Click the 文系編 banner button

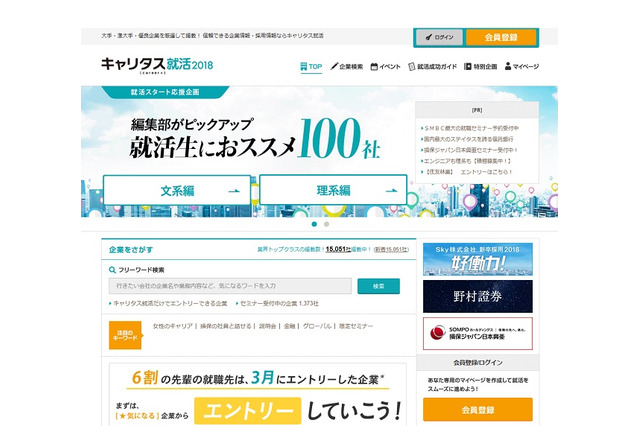coord(177,190)
